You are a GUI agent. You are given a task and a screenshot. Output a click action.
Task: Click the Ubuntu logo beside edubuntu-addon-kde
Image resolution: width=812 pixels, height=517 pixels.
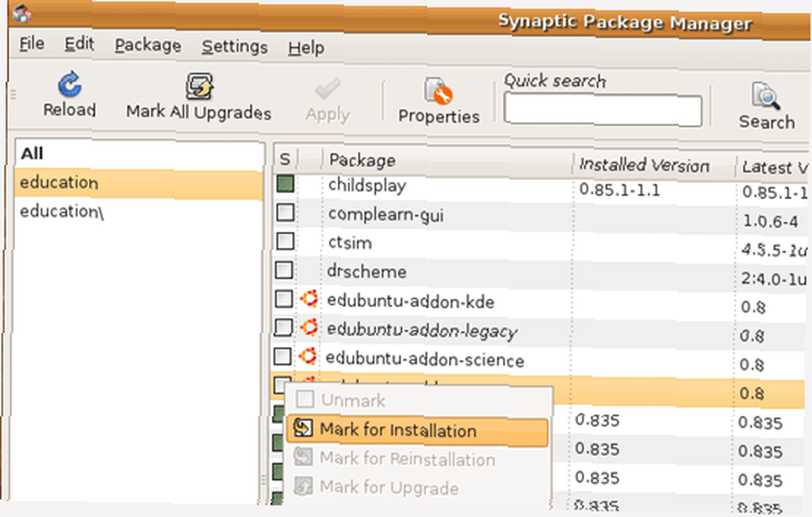(309, 299)
